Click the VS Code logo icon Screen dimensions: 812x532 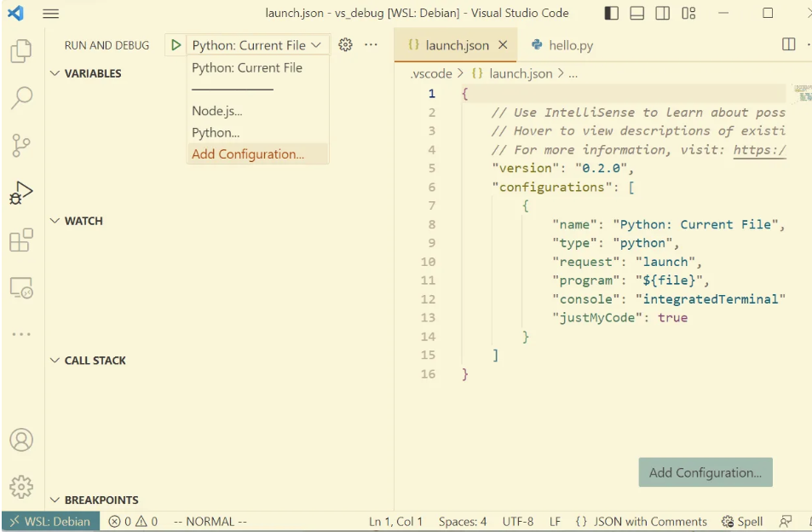point(15,13)
